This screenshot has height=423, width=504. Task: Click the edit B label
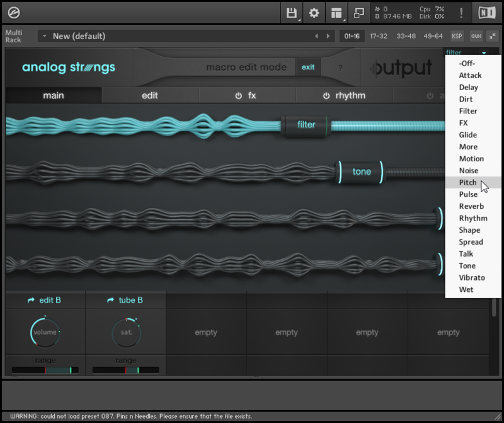coord(50,300)
